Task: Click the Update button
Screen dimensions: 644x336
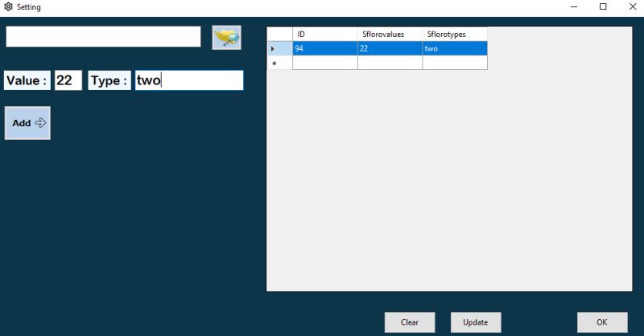Action: coord(476,322)
